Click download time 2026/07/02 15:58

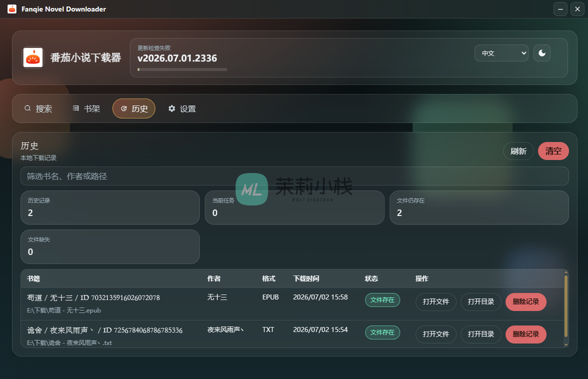pos(320,297)
